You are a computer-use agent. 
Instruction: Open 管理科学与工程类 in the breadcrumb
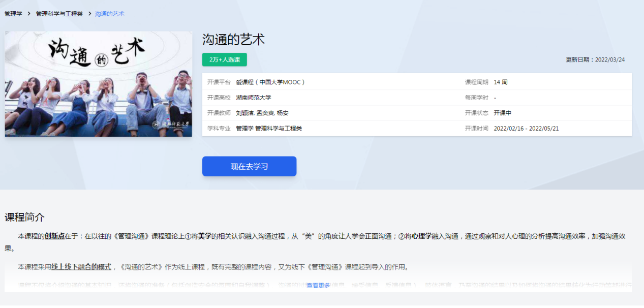coord(59,14)
